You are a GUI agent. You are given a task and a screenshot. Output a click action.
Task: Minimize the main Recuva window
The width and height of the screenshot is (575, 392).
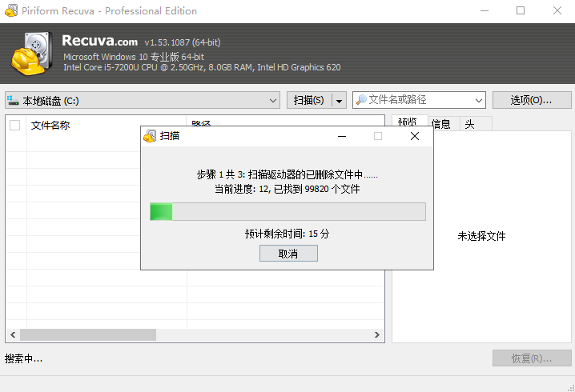coord(485,10)
